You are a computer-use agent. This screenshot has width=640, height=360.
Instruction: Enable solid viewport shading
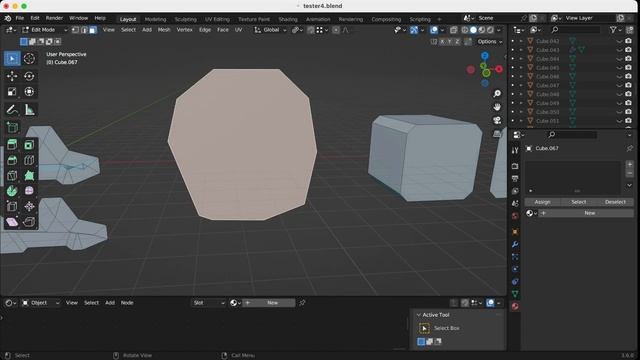coord(473,30)
